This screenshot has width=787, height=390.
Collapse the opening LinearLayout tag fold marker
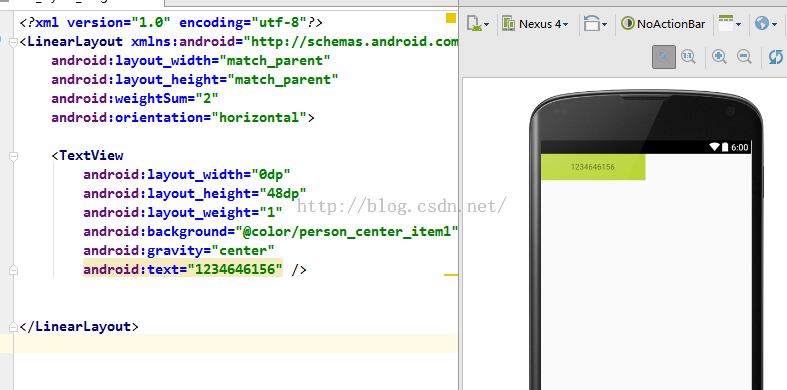pyautogui.click(x=14, y=43)
